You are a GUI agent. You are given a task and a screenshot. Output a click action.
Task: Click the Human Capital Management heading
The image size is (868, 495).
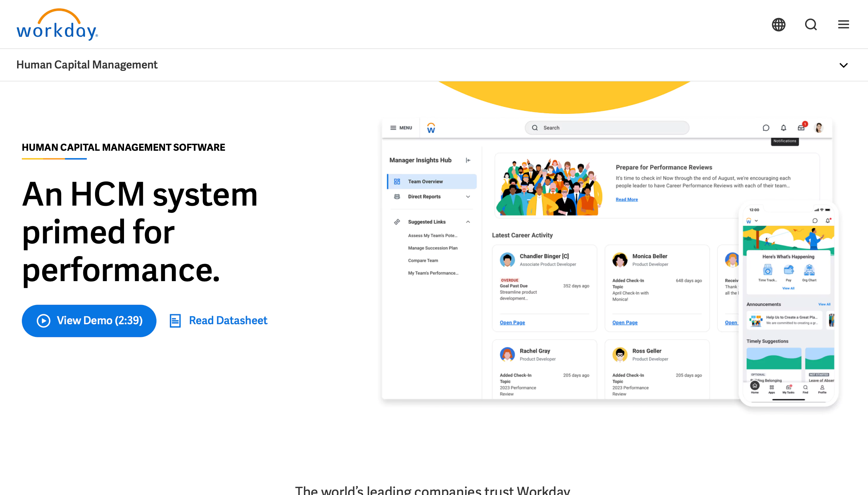pyautogui.click(x=87, y=65)
